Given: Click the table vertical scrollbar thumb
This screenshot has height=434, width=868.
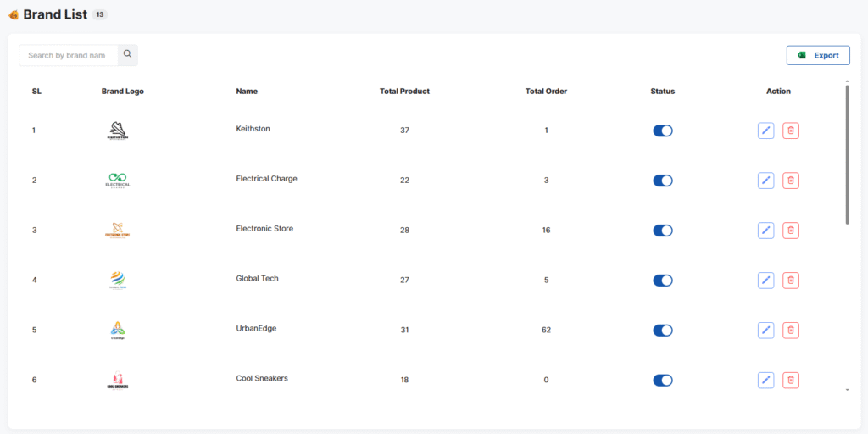Looking at the screenshot, I should [847, 154].
